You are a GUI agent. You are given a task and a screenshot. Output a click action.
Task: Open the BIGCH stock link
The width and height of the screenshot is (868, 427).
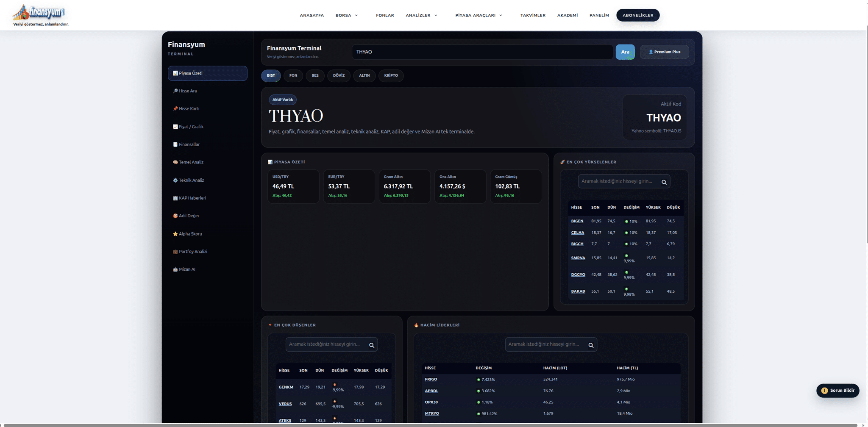coord(577,244)
